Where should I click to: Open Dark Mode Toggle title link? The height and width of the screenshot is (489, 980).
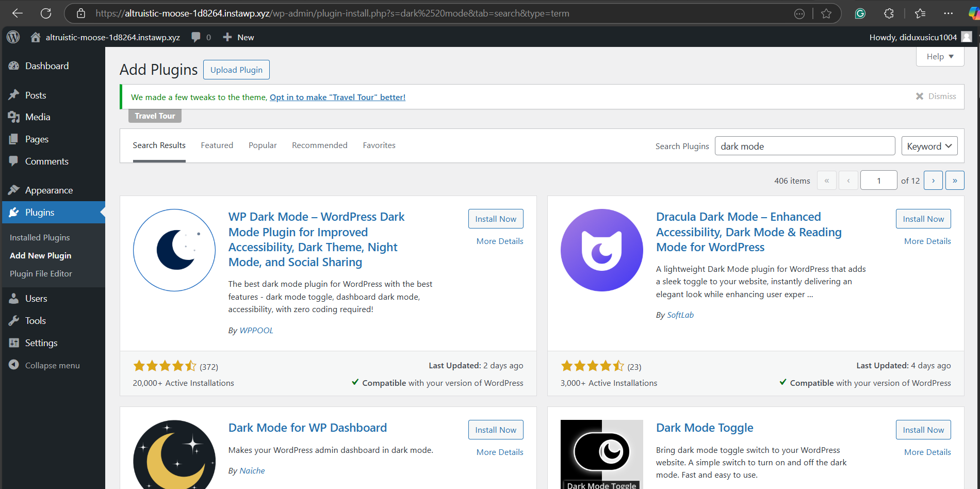coord(705,428)
